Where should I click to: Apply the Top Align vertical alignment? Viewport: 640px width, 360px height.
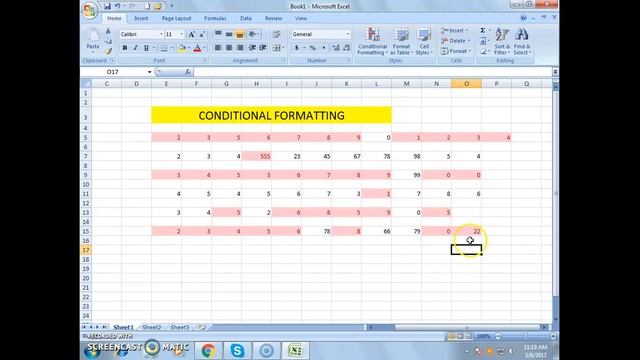click(218, 34)
